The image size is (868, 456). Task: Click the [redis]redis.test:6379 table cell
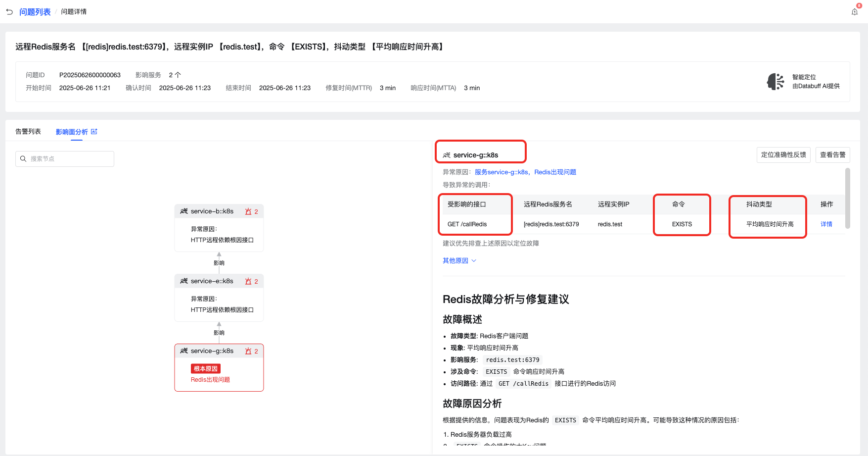(551, 224)
